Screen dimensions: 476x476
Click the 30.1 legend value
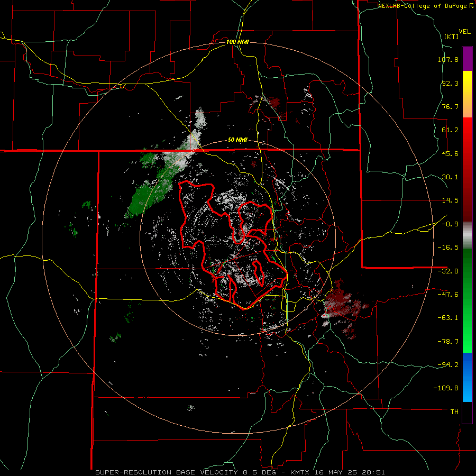(x=450, y=177)
